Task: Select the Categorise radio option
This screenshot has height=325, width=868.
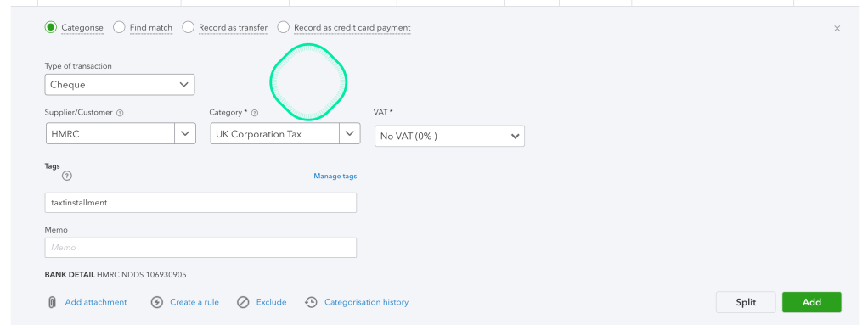Action: click(51, 27)
